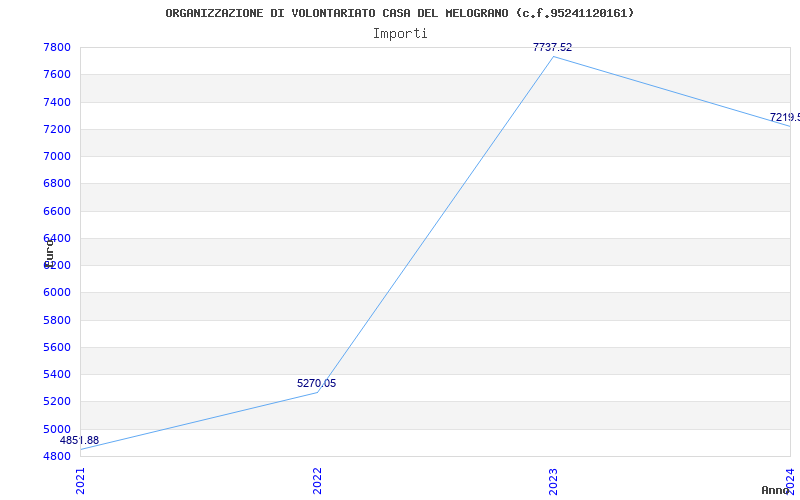Screen dimensions: 800x500
Task: Click the 5270.05 data point label
Action: click(x=316, y=384)
